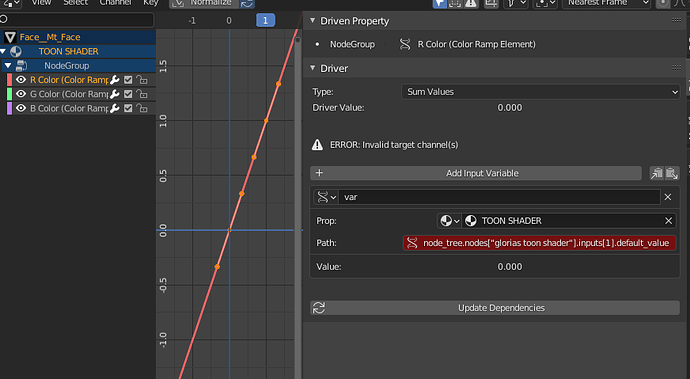Click the green color strip of G Color
Image resolution: width=690 pixels, height=379 pixels.
point(9,94)
